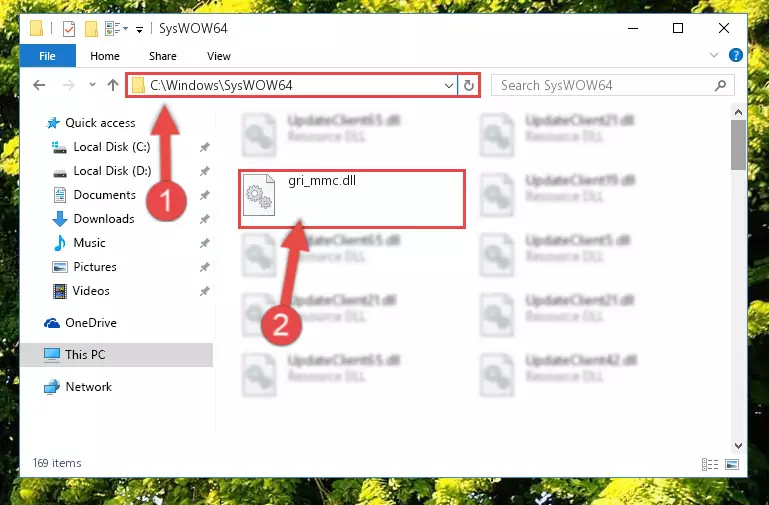Viewport: 769px width, 505px height.
Task: Click the scrollbar up arrow
Action: tap(738, 112)
